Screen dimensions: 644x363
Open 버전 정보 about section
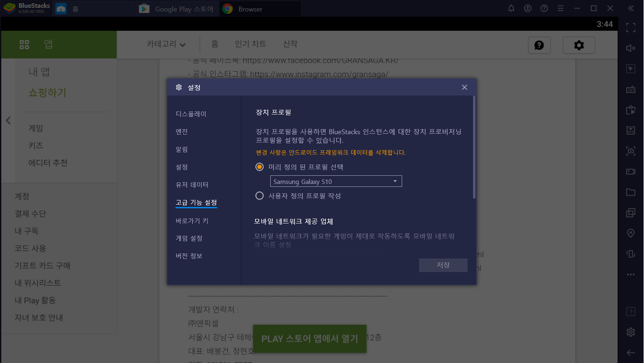(x=189, y=256)
